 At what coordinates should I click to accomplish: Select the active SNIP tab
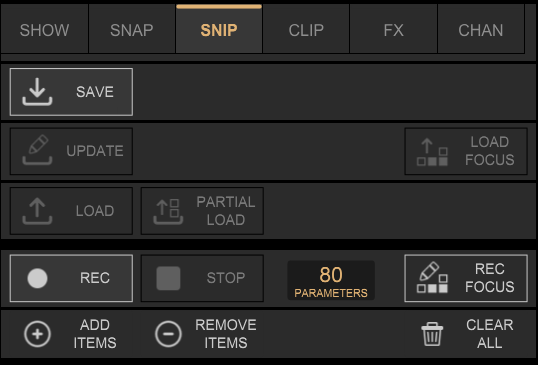[x=219, y=30]
